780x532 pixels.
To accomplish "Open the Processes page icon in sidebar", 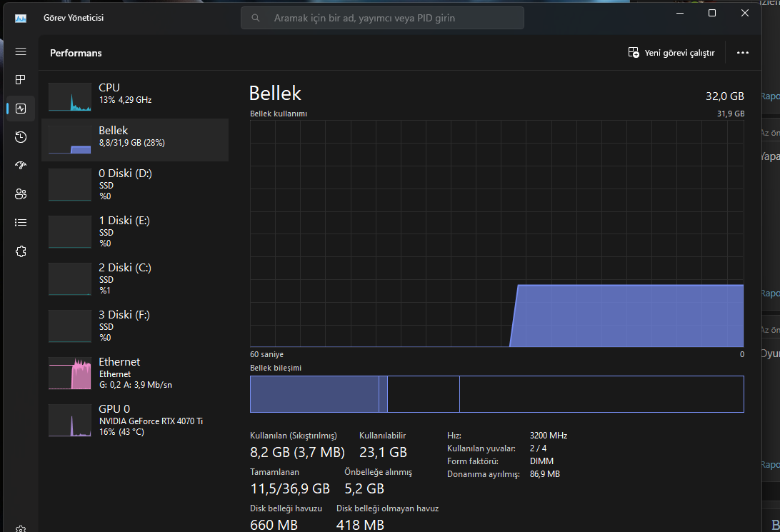I will [21, 79].
